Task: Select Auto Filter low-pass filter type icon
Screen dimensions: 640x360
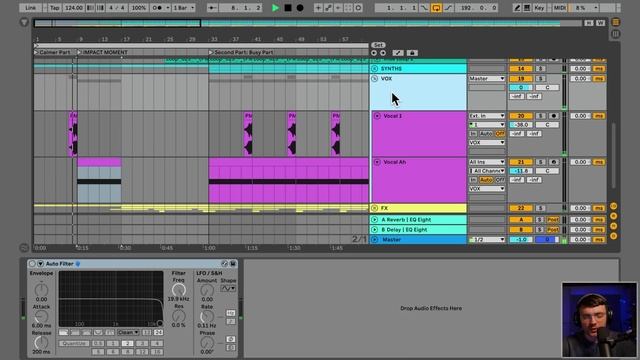Action: point(64,332)
